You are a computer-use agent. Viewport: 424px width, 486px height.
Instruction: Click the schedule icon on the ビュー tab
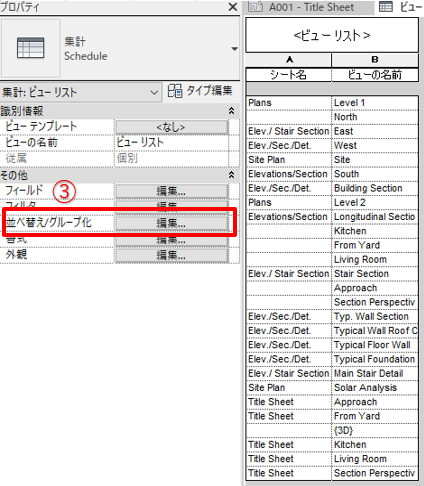[386, 6]
